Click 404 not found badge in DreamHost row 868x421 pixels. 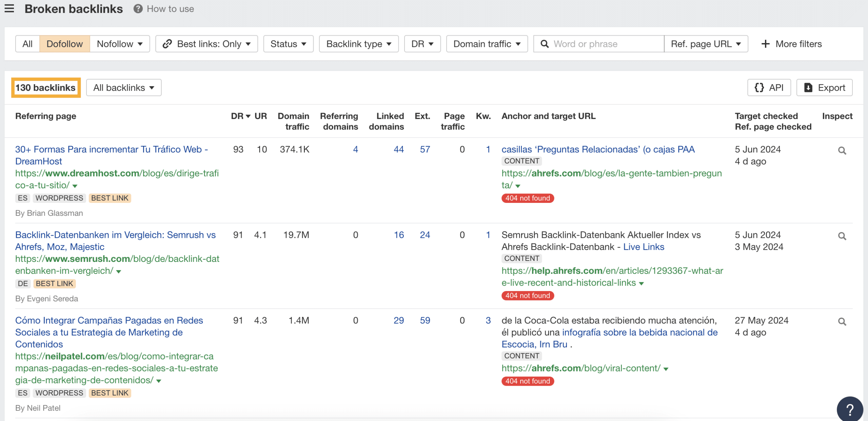tap(528, 198)
